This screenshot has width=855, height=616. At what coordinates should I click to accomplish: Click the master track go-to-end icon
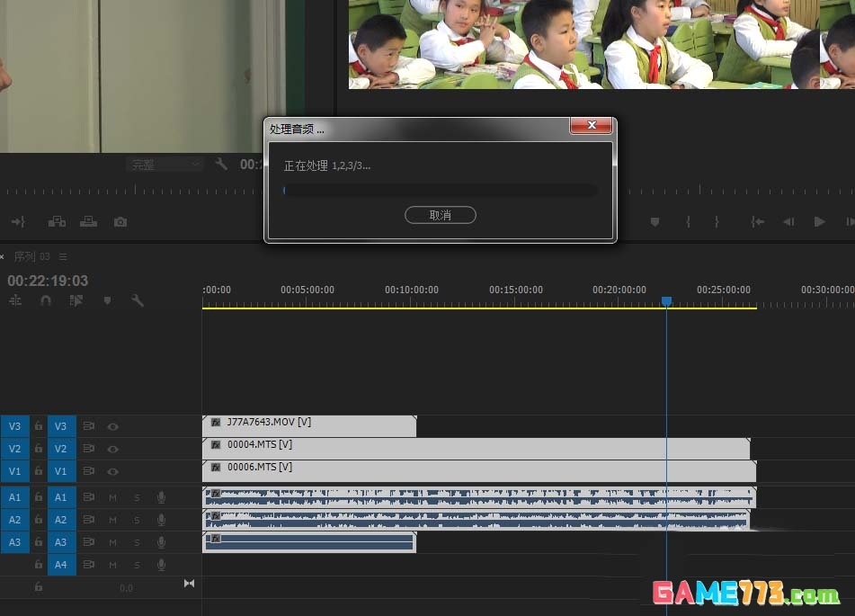(x=189, y=584)
